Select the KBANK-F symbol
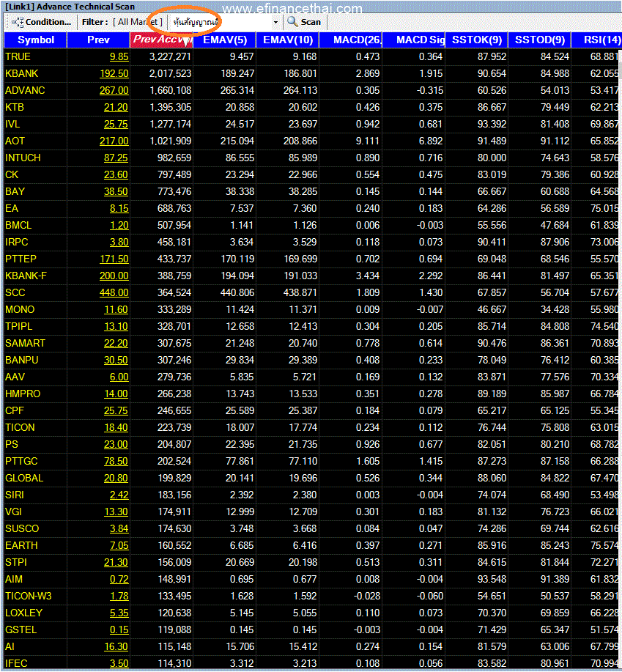 (x=26, y=276)
